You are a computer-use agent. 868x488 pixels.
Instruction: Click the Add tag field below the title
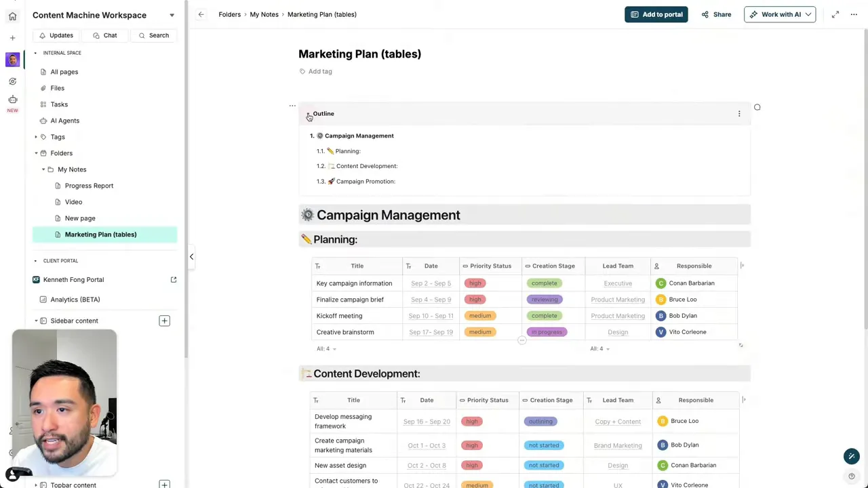point(315,71)
